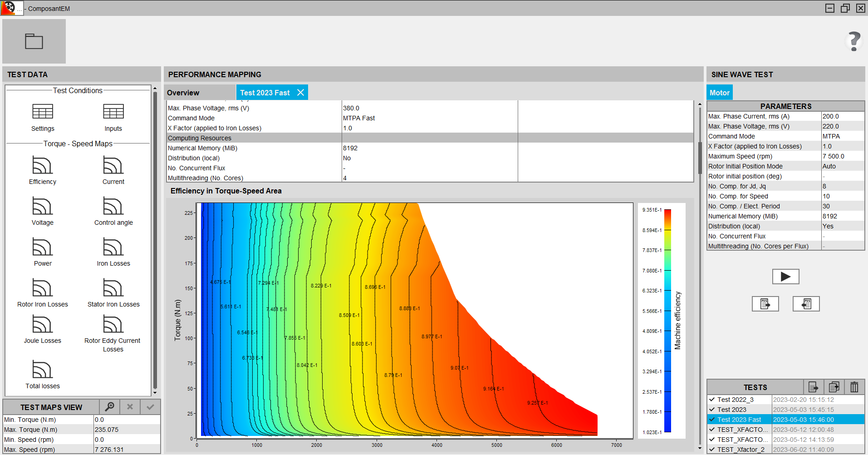The width and height of the screenshot is (868, 455).
Task: Toggle the checkmark for TEST_Xfactor_2
Action: tap(712, 450)
